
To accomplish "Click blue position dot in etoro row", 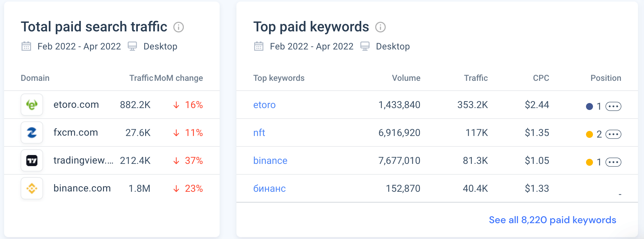I will [589, 107].
